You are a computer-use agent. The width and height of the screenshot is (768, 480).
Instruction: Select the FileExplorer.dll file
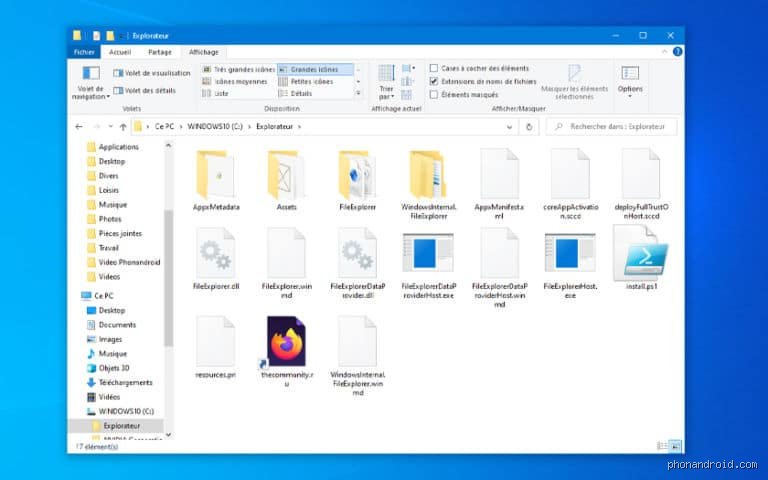click(x=216, y=259)
